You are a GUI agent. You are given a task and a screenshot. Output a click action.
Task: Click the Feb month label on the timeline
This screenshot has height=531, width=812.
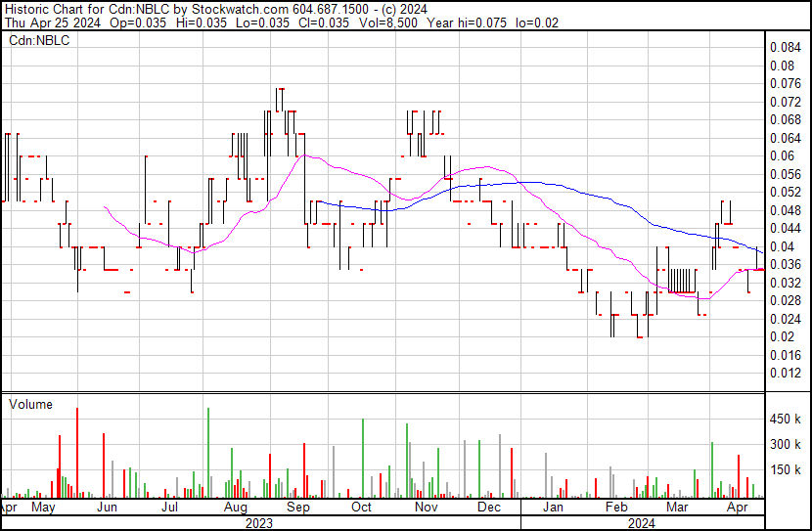615,508
